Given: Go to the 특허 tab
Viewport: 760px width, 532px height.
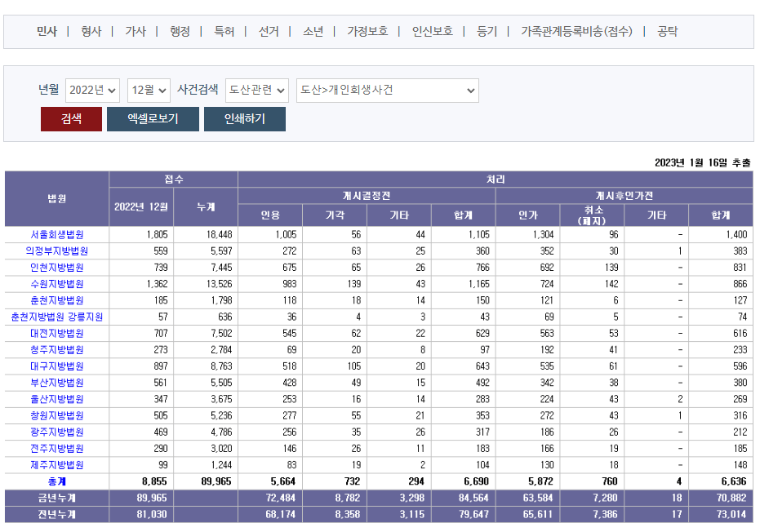Looking at the screenshot, I should tap(224, 32).
